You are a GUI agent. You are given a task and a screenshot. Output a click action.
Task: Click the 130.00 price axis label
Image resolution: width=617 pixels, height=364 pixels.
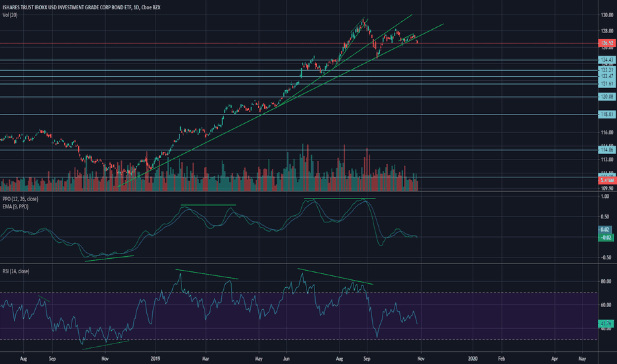607,15
